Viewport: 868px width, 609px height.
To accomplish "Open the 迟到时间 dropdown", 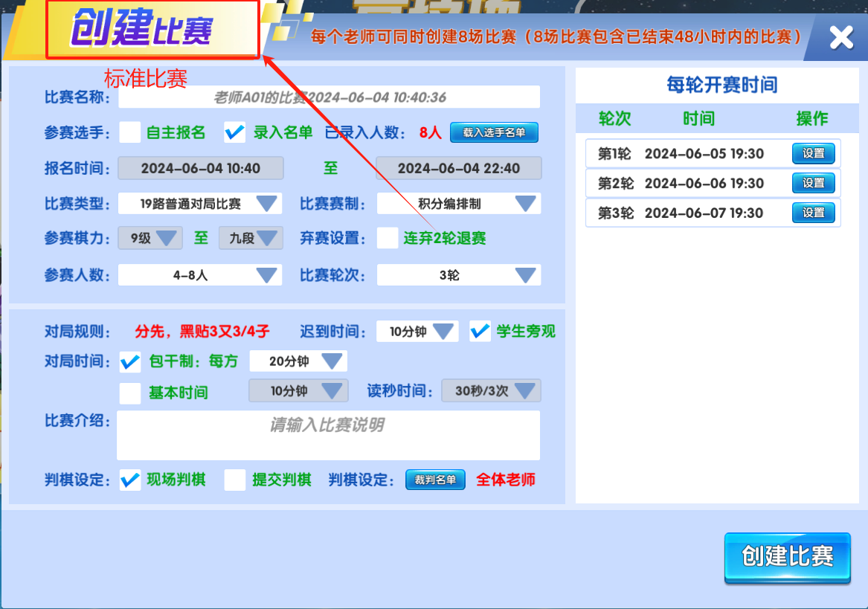I will click(417, 332).
